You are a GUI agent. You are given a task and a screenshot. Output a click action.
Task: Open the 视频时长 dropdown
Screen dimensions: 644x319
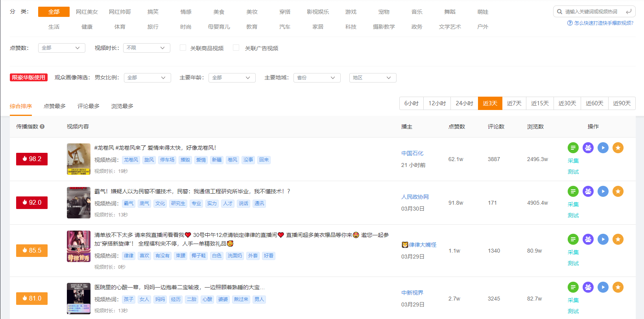(x=146, y=48)
